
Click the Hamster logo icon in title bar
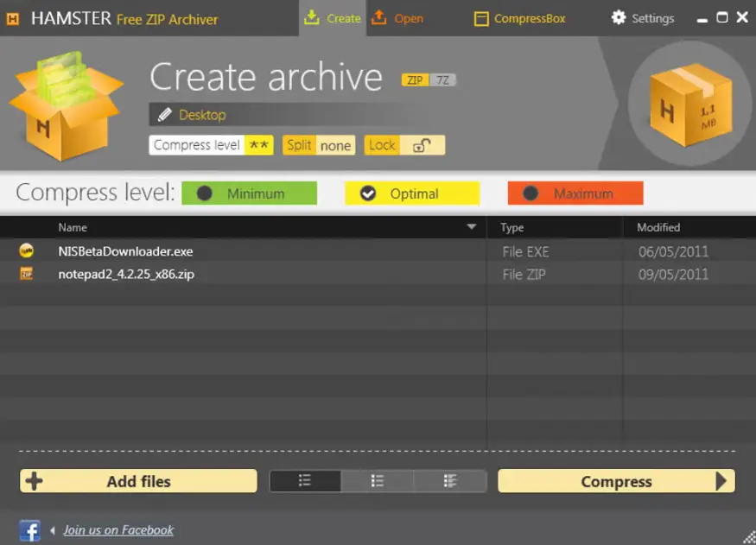[x=14, y=18]
